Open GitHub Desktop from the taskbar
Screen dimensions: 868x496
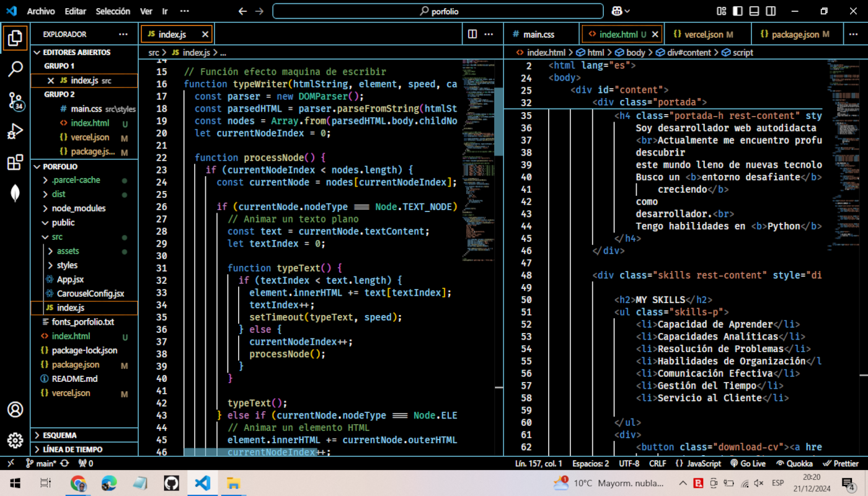point(172,483)
